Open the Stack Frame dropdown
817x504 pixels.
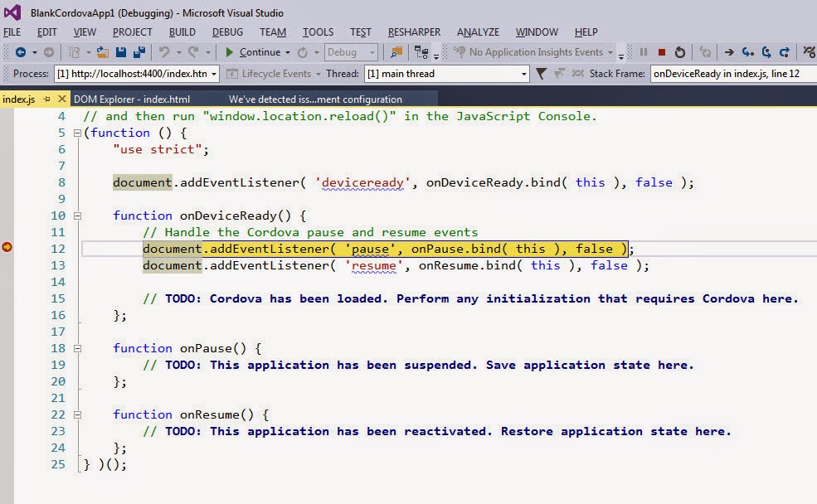click(x=733, y=74)
